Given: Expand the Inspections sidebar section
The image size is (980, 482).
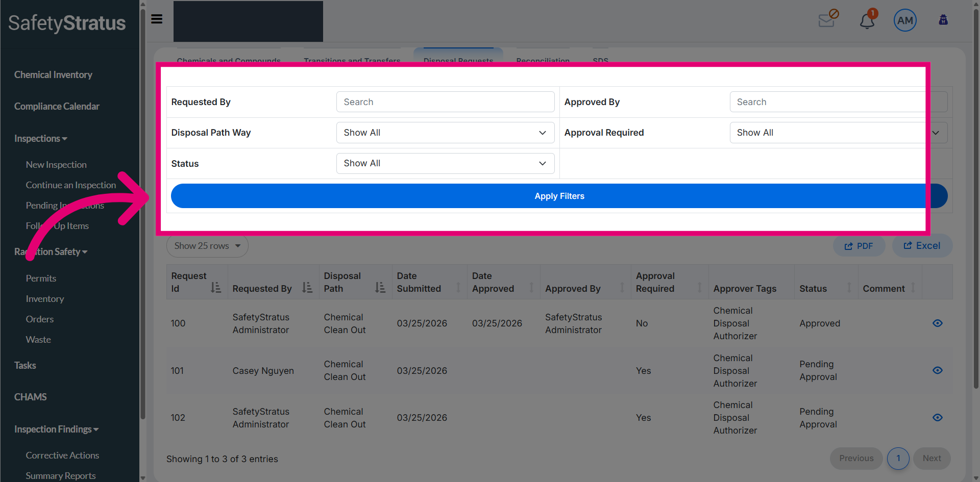Looking at the screenshot, I should pyautogui.click(x=41, y=139).
